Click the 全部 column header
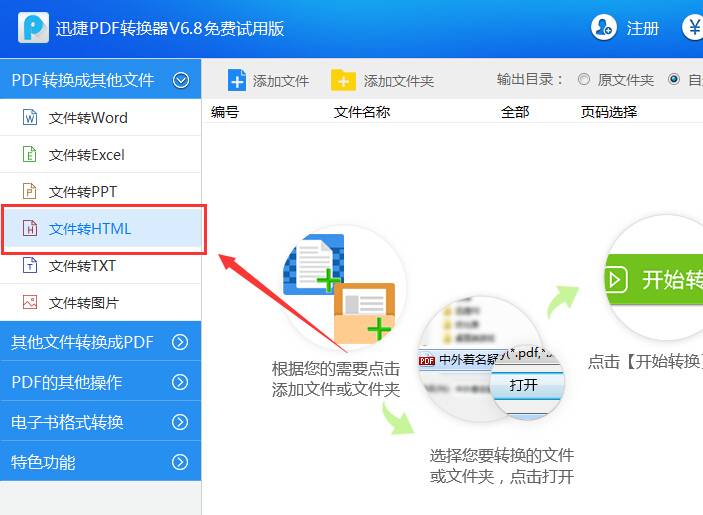This screenshot has width=703, height=515. (515, 112)
